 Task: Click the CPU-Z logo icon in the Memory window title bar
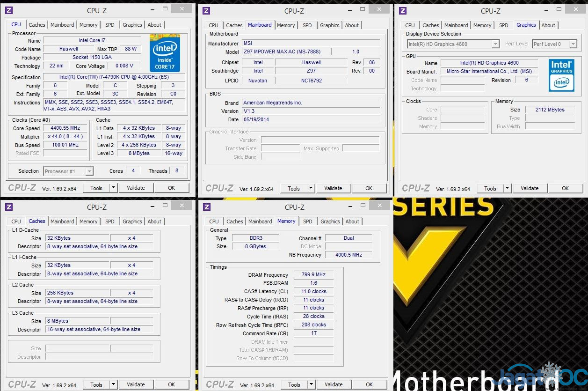pyautogui.click(x=206, y=207)
